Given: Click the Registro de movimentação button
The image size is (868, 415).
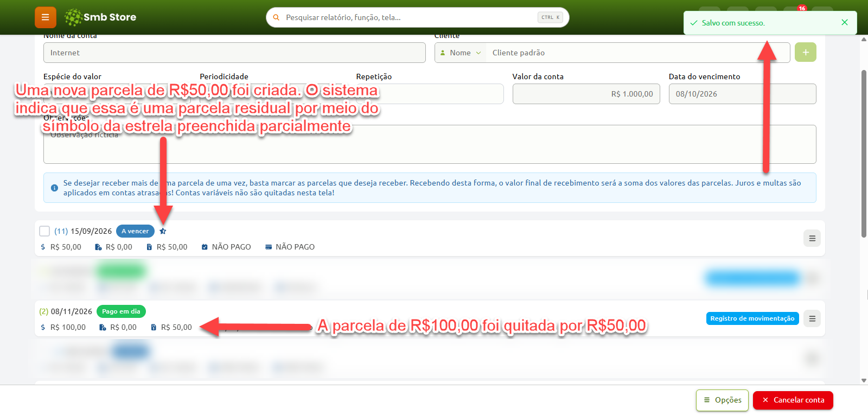Looking at the screenshot, I should pos(752,318).
